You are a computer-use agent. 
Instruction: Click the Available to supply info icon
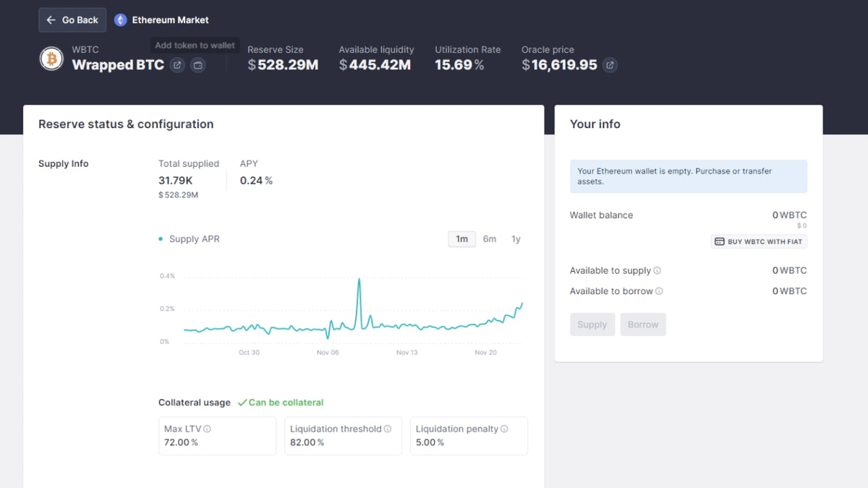[x=658, y=270]
